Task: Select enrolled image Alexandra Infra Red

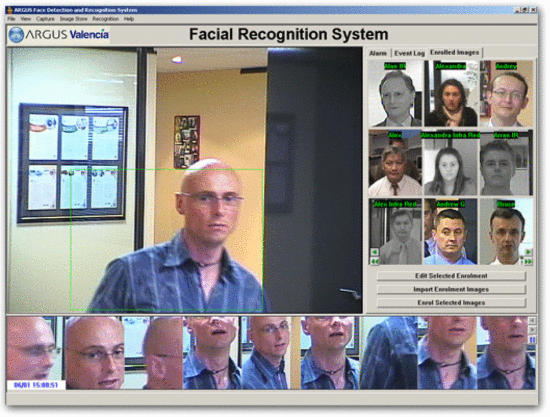Action: pos(451,163)
